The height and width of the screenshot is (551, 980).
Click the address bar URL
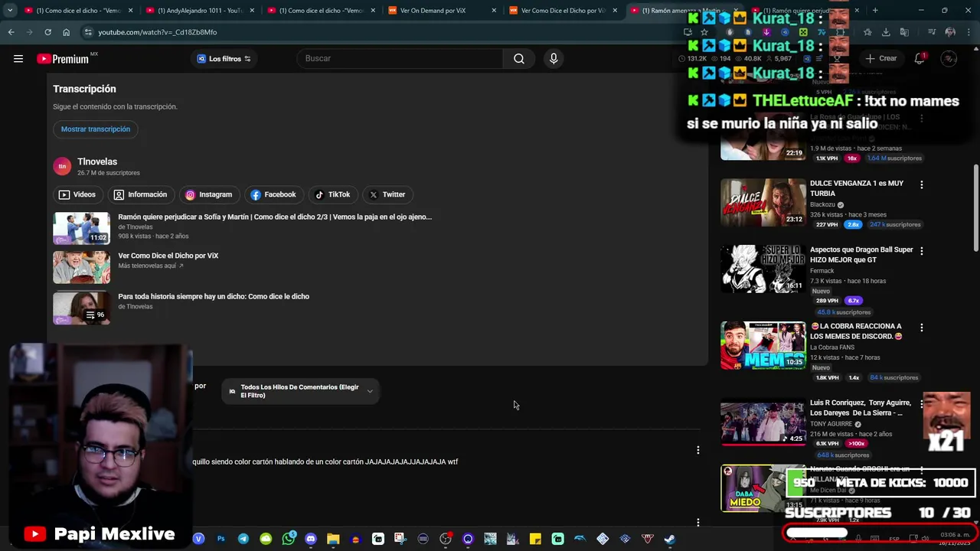point(157,32)
